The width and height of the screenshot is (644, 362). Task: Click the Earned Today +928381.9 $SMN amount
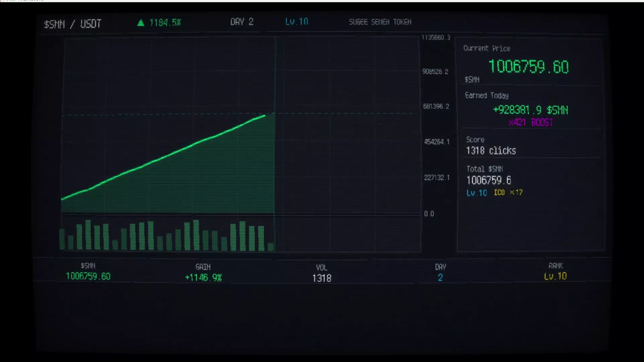[x=530, y=110]
